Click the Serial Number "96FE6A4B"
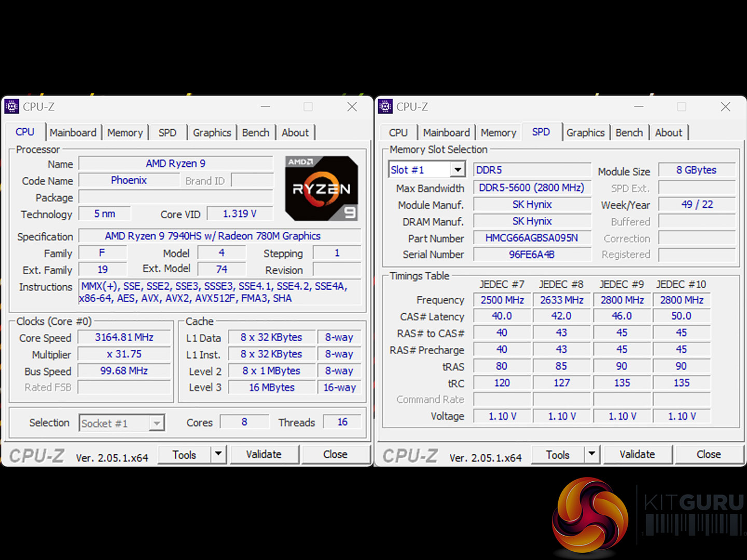747x560 pixels. (532, 255)
